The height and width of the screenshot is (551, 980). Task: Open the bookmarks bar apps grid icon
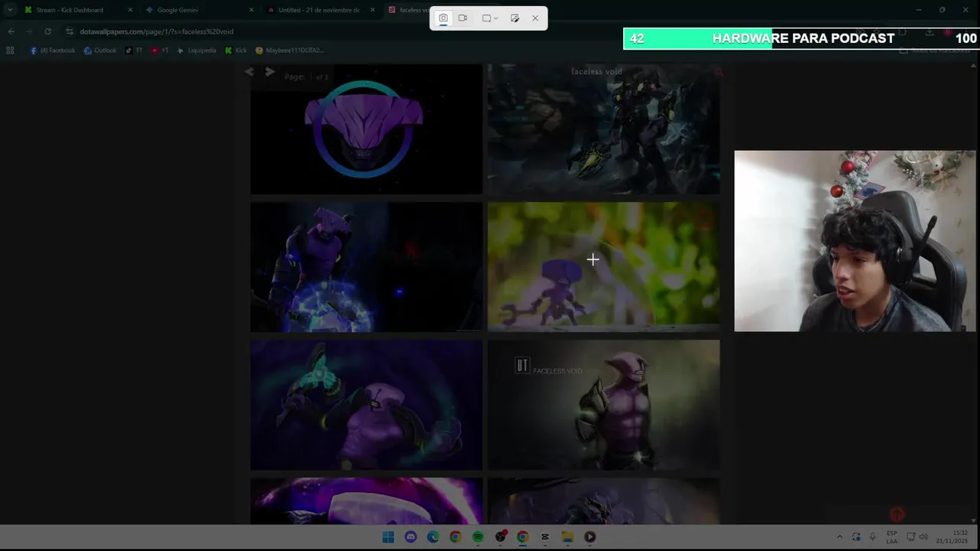click(x=10, y=51)
